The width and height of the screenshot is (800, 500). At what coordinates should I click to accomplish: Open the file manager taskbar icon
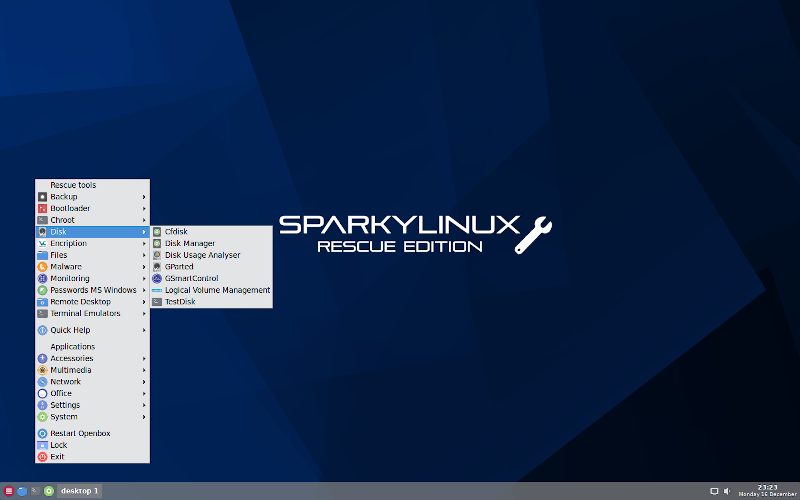click(22, 491)
